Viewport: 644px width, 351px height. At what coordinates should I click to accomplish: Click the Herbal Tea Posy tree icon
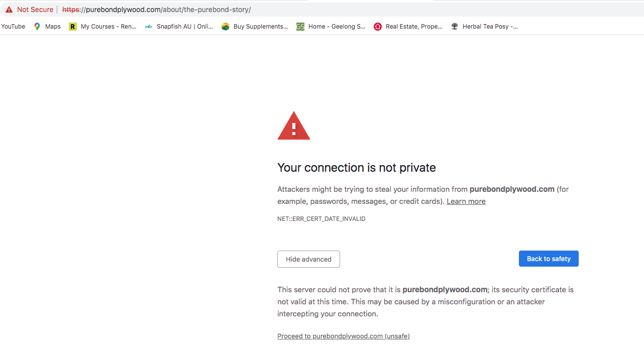(x=455, y=27)
